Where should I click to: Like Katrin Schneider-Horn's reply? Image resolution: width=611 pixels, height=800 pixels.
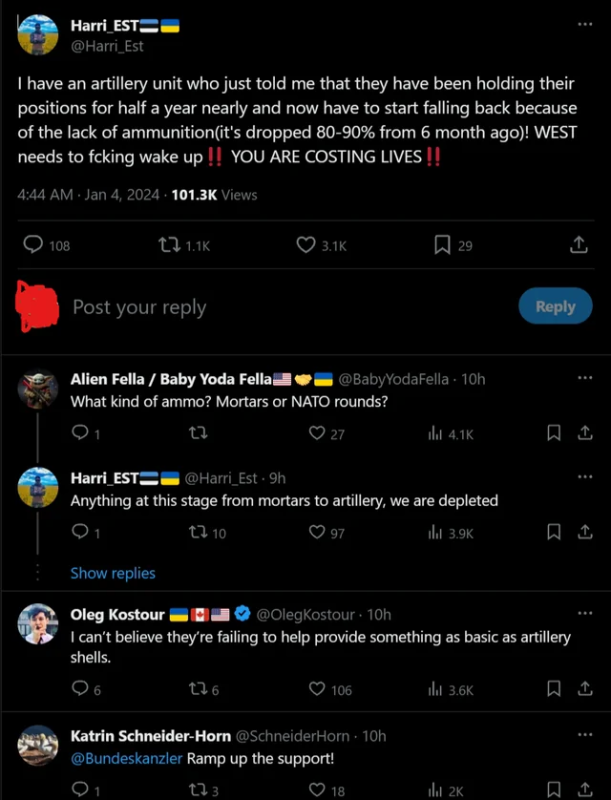317,790
